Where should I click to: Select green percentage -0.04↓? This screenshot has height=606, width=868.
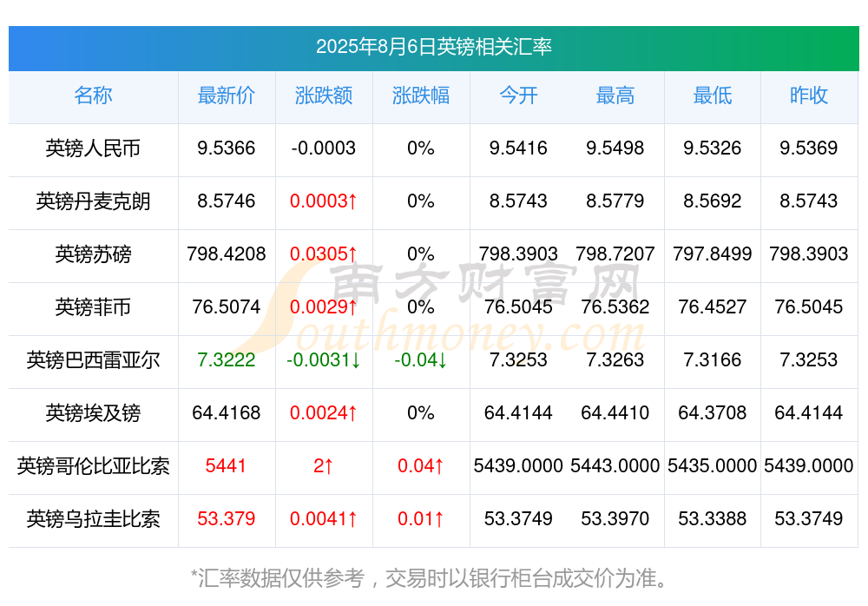(x=421, y=360)
